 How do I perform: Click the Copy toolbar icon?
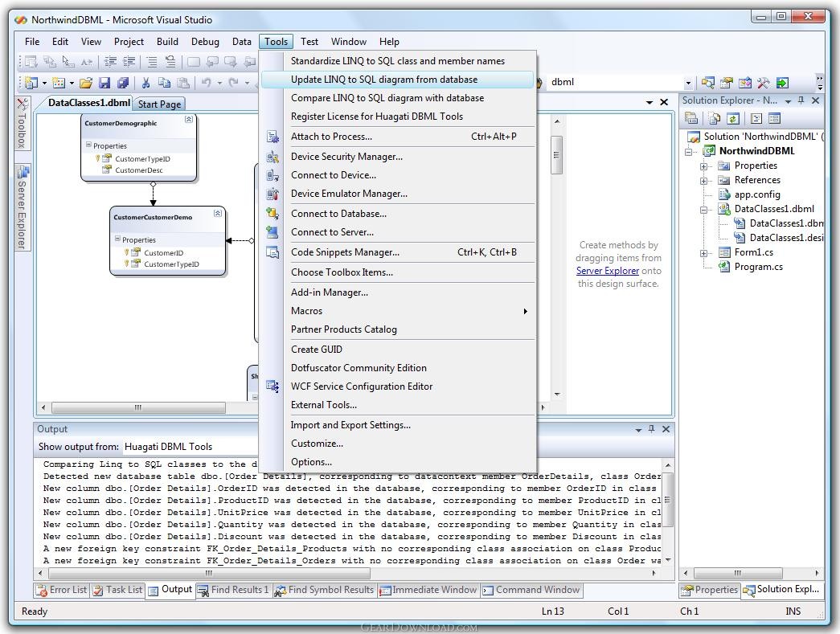[165, 83]
